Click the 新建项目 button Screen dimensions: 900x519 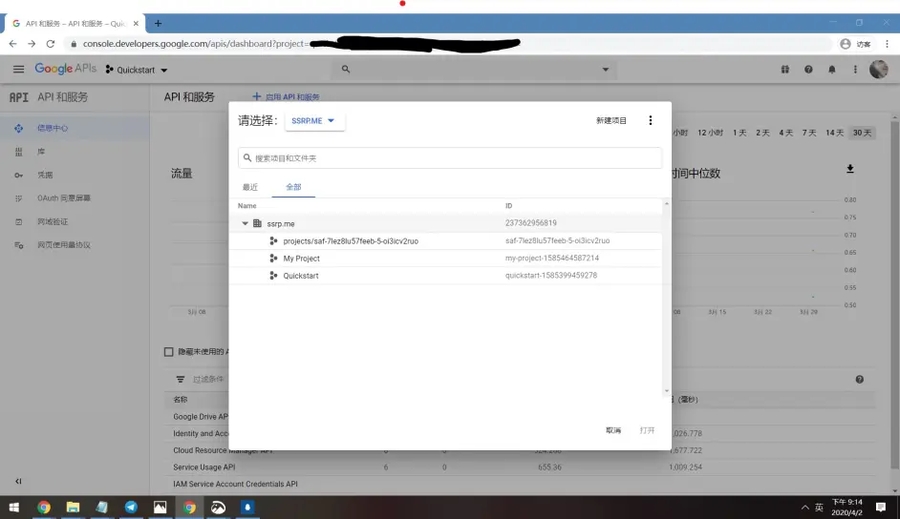tap(611, 121)
